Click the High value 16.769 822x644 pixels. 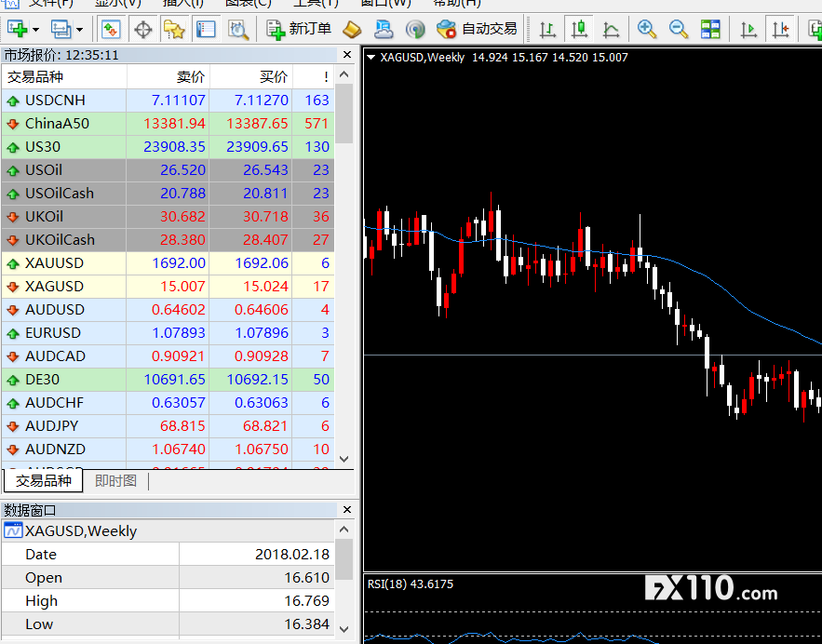coord(306,600)
